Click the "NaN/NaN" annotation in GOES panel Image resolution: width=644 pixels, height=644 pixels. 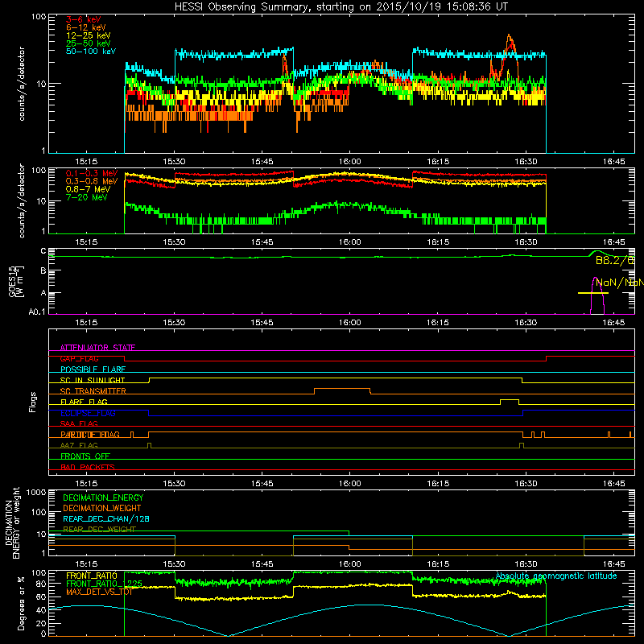(x=619, y=283)
